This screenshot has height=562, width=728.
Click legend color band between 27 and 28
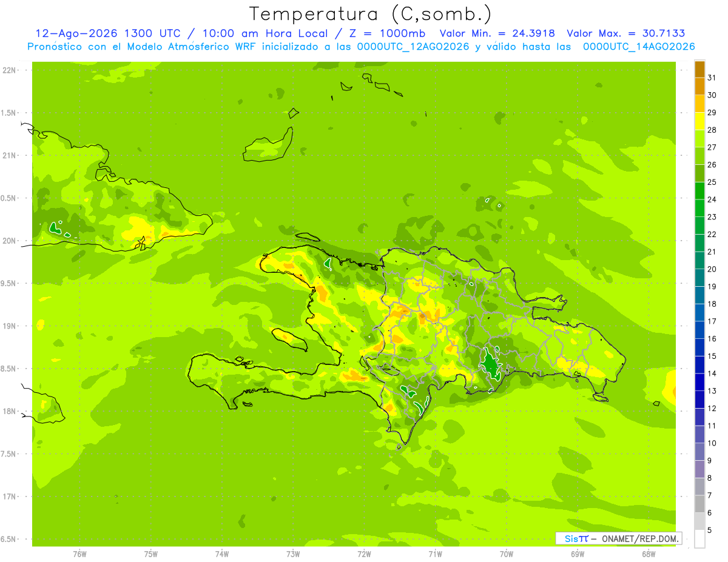coord(699,138)
